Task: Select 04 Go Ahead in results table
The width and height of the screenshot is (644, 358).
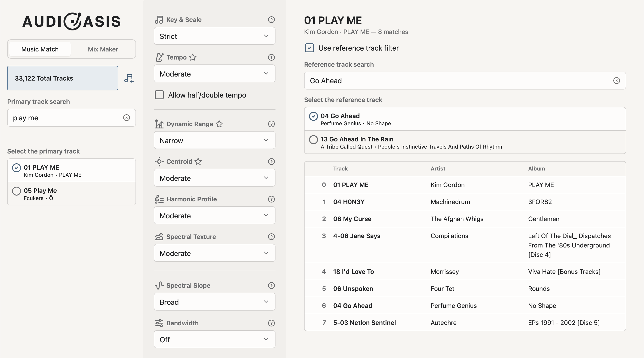Action: click(465, 305)
